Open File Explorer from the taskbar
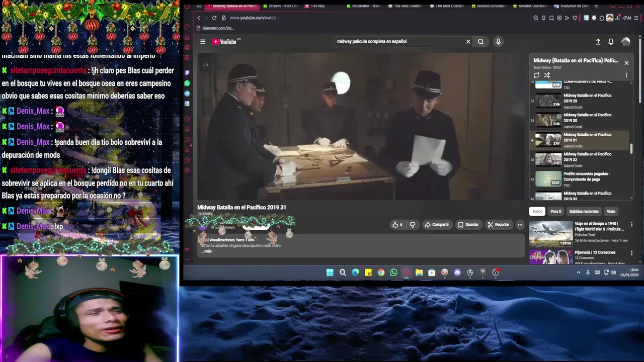Screen dimensions: 644x362 click(419, 273)
